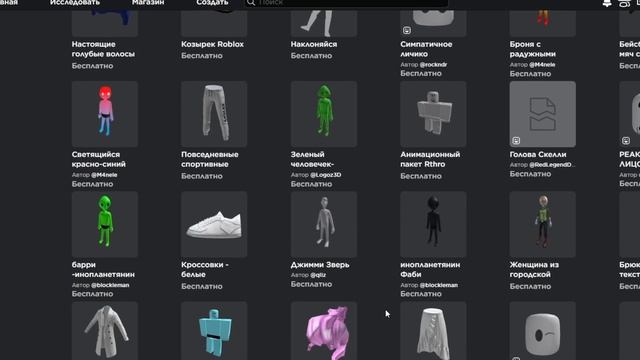Open the white skirt item thumbnail

click(433, 331)
